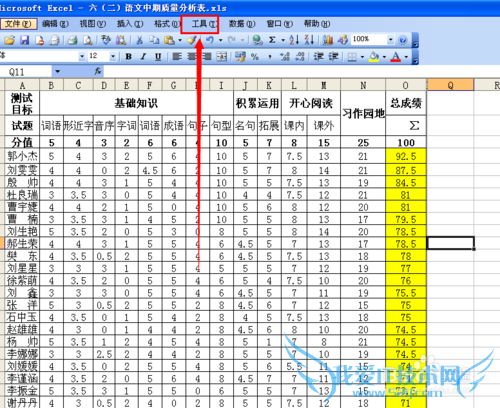Open the 数据 (Data) menu
Image resolution: width=500 pixels, height=408 pixels.
click(242, 24)
